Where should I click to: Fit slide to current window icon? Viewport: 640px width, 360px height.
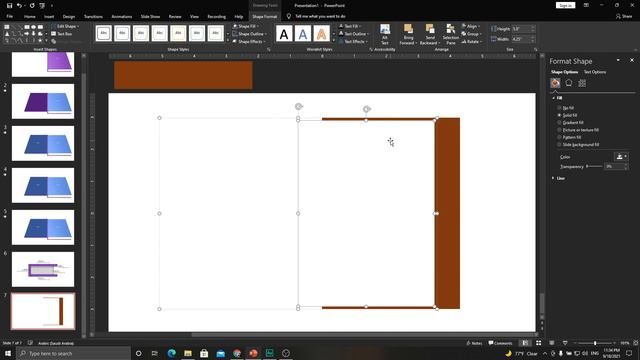pos(636,343)
